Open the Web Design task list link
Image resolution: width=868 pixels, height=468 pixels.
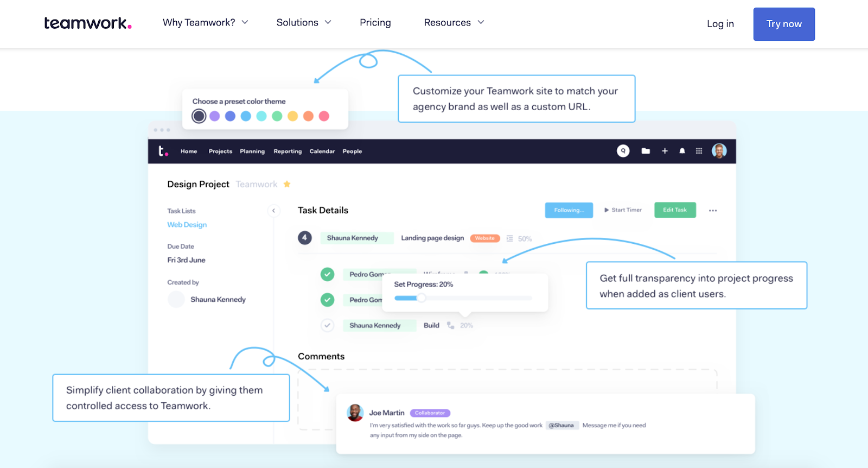[187, 225]
